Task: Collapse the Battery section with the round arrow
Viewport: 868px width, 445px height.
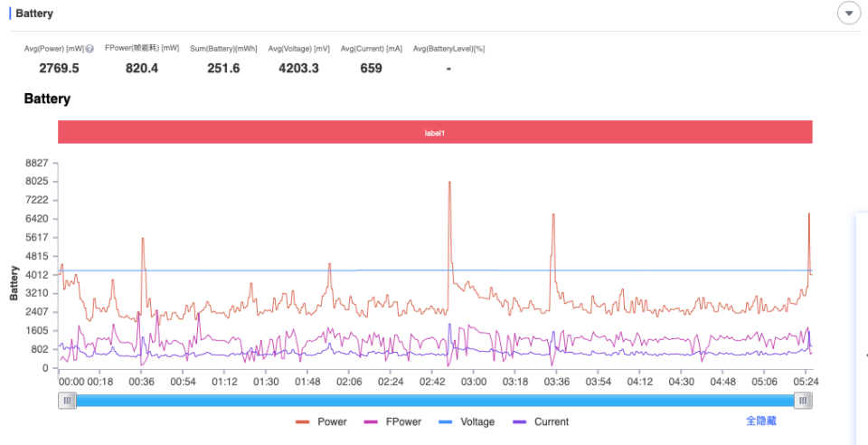Action: pyautogui.click(x=849, y=14)
